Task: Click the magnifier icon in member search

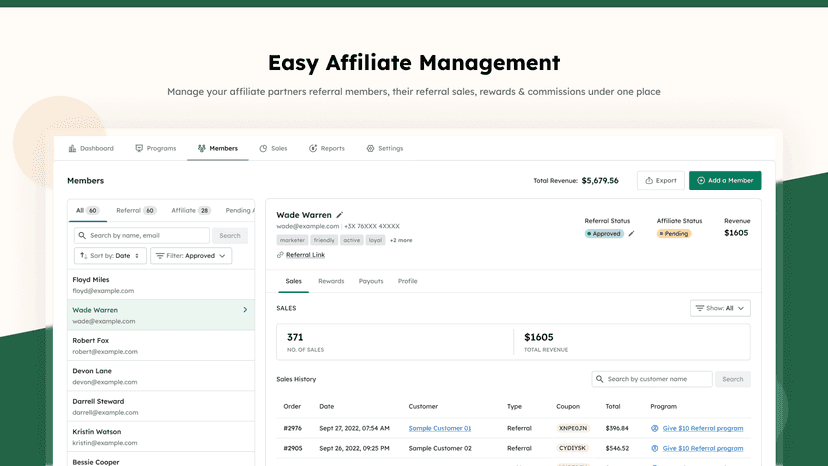Action: click(82, 236)
